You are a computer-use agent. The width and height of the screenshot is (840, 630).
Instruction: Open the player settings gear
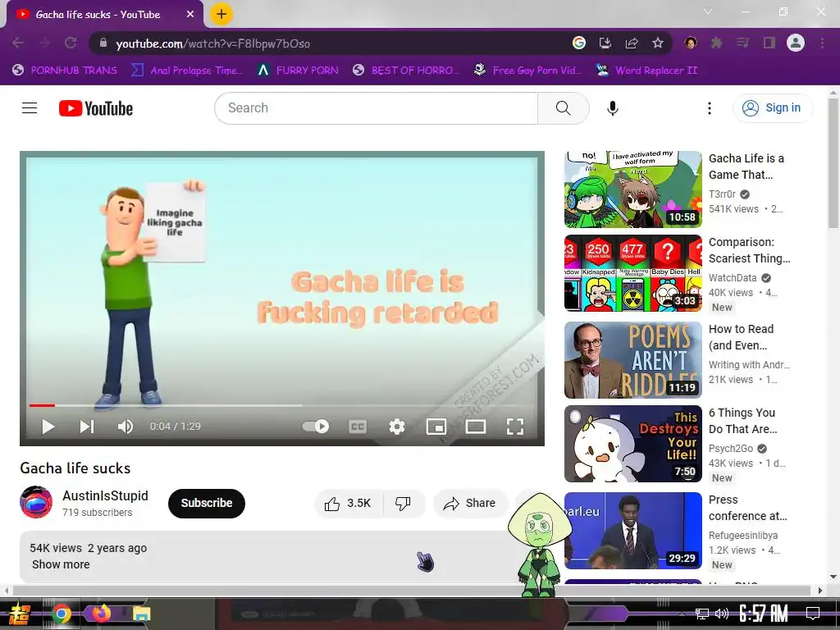pyautogui.click(x=396, y=427)
